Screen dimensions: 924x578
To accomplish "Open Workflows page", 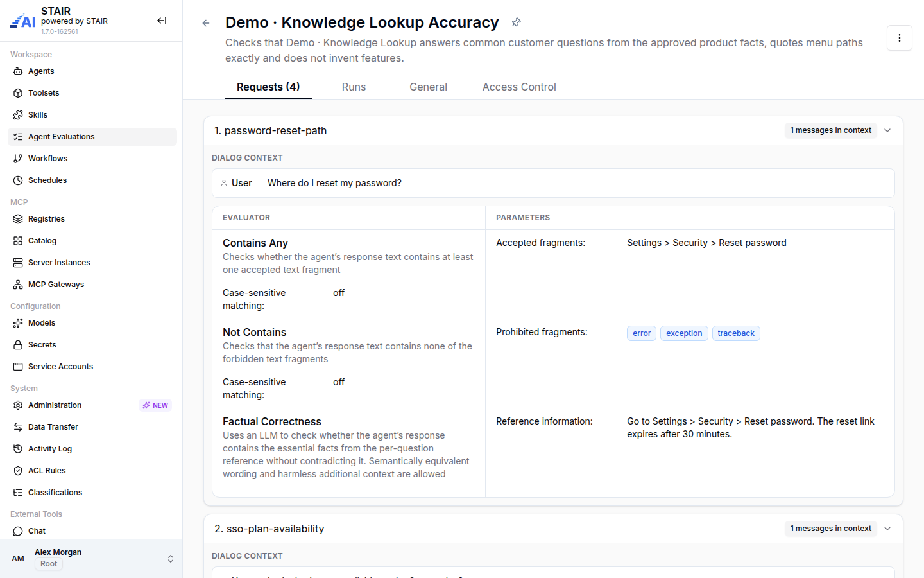I will 92,159.
